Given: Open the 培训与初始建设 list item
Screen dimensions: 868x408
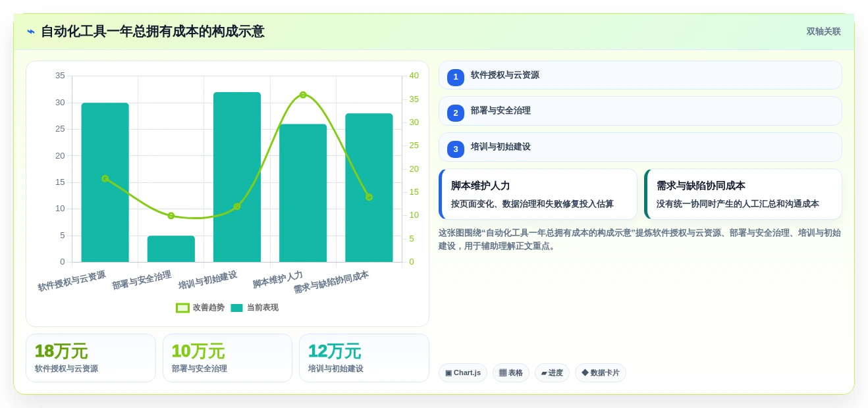Looking at the screenshot, I should pyautogui.click(x=640, y=147).
